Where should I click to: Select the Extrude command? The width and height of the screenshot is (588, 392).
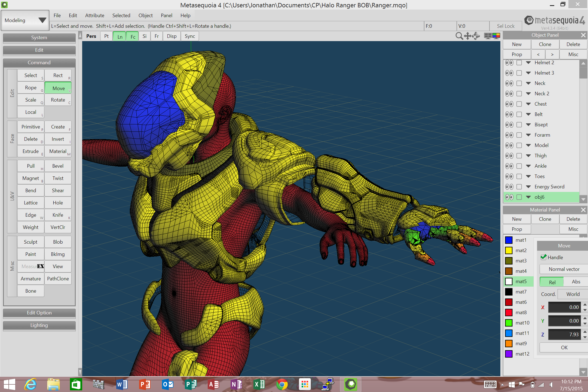pyautogui.click(x=31, y=151)
